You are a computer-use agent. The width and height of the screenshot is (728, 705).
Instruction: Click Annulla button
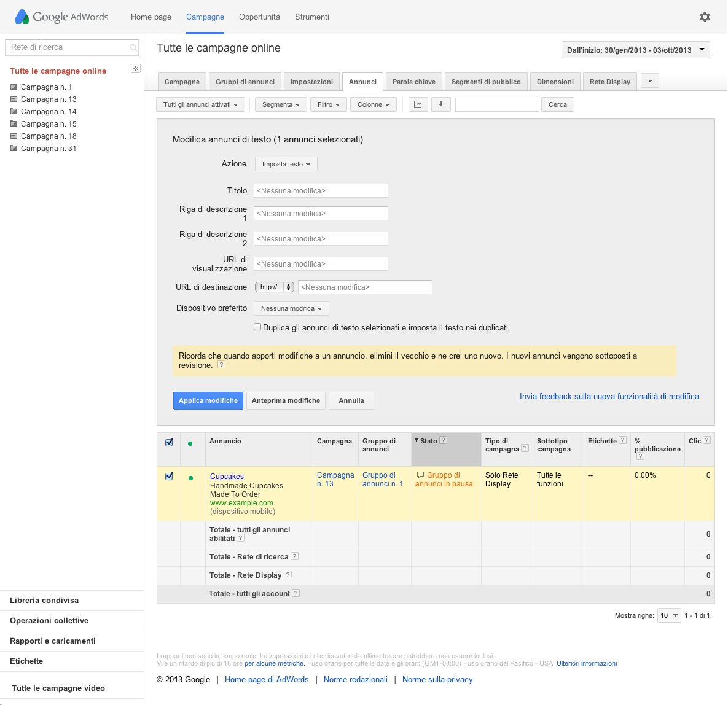pyautogui.click(x=351, y=400)
